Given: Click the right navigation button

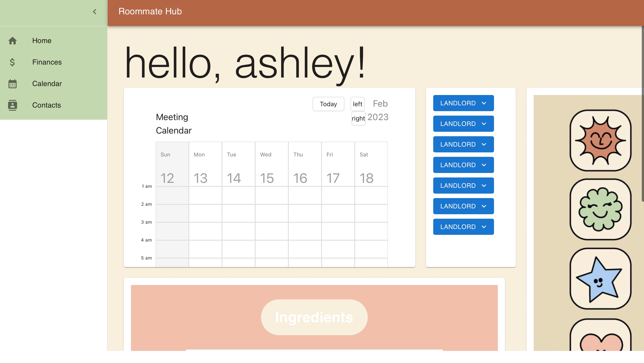Looking at the screenshot, I should point(358,118).
